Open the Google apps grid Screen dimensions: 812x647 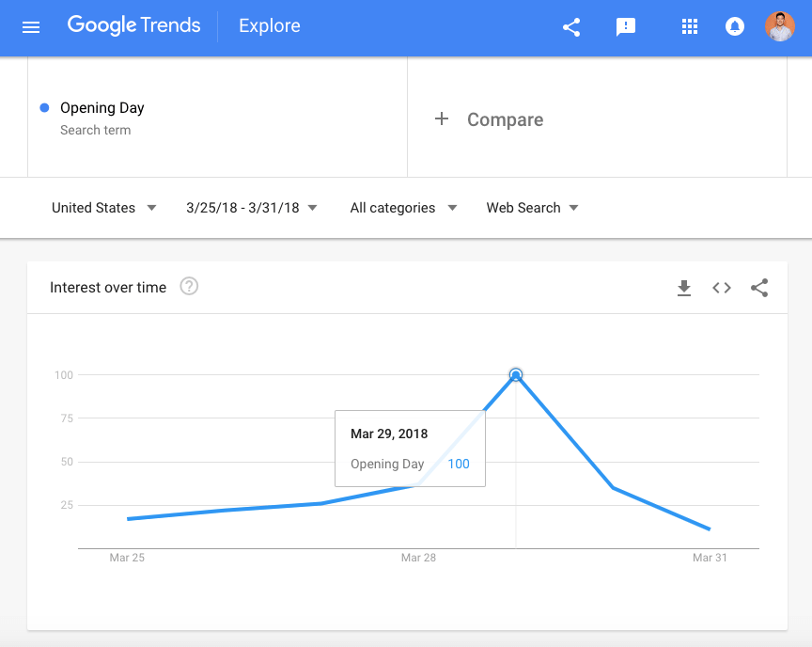(690, 27)
